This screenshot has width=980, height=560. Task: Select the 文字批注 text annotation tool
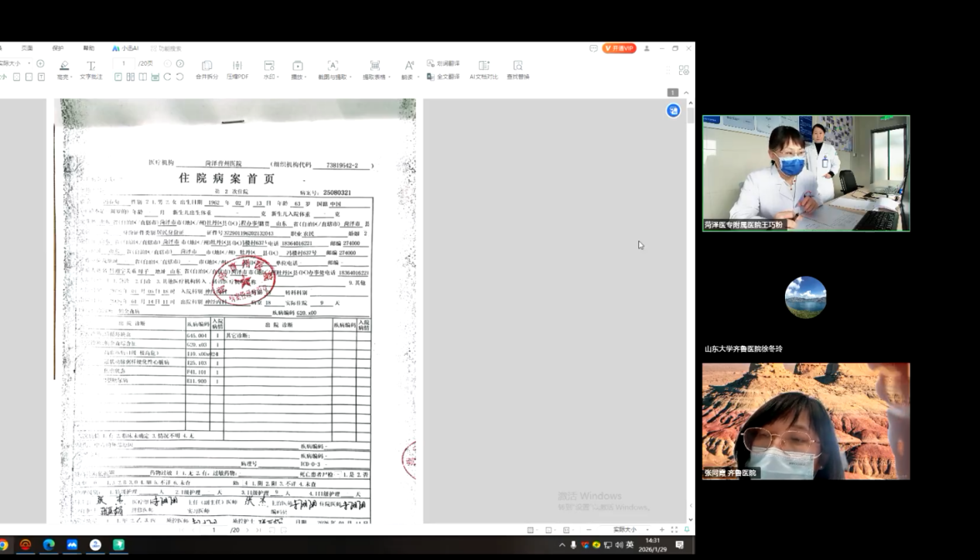click(90, 70)
